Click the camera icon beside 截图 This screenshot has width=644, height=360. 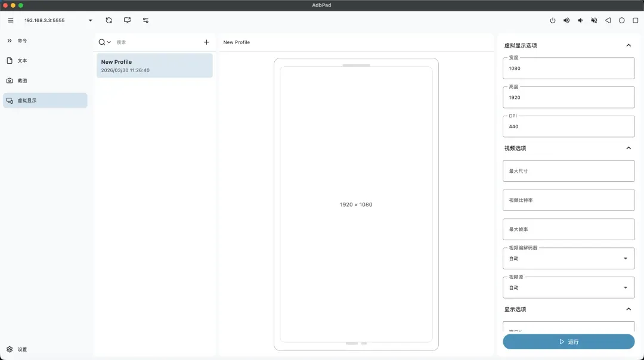point(10,80)
